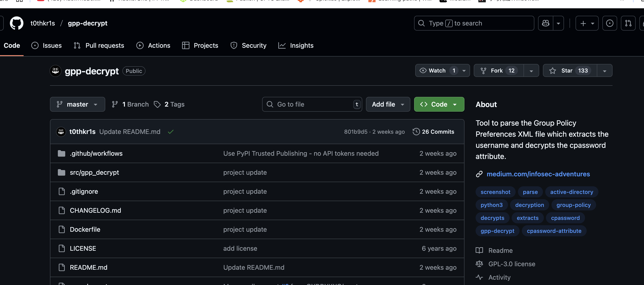Switch to the Code tab
Viewport: 644px width, 285px height.
tap(12, 46)
